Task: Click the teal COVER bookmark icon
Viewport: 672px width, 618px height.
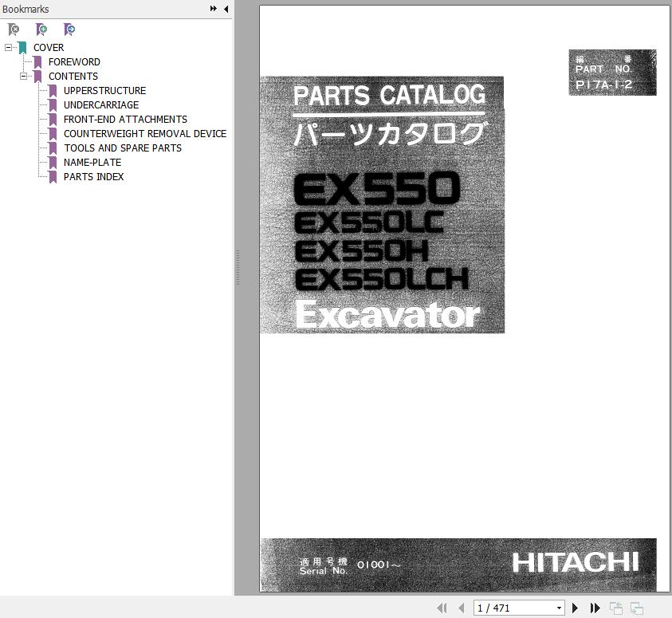Action: pos(22,48)
